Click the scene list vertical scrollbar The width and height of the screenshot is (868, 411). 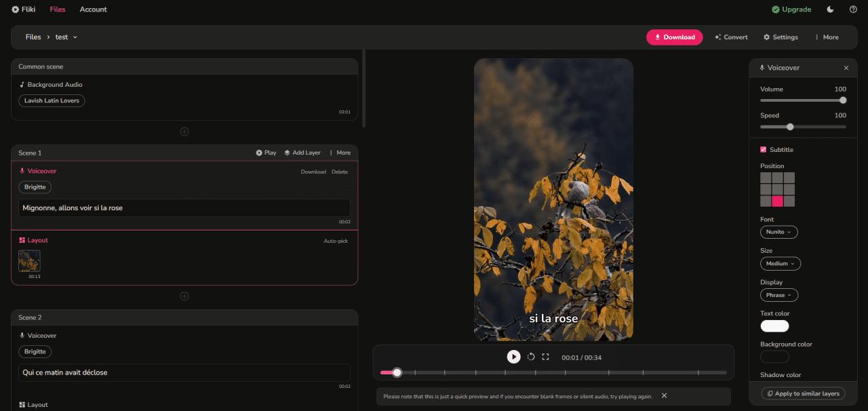(365, 88)
